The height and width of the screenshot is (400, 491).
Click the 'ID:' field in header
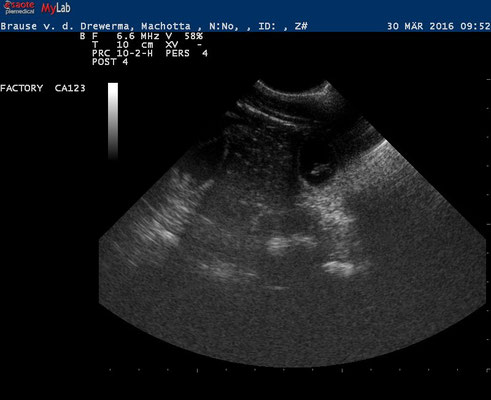click(x=268, y=26)
